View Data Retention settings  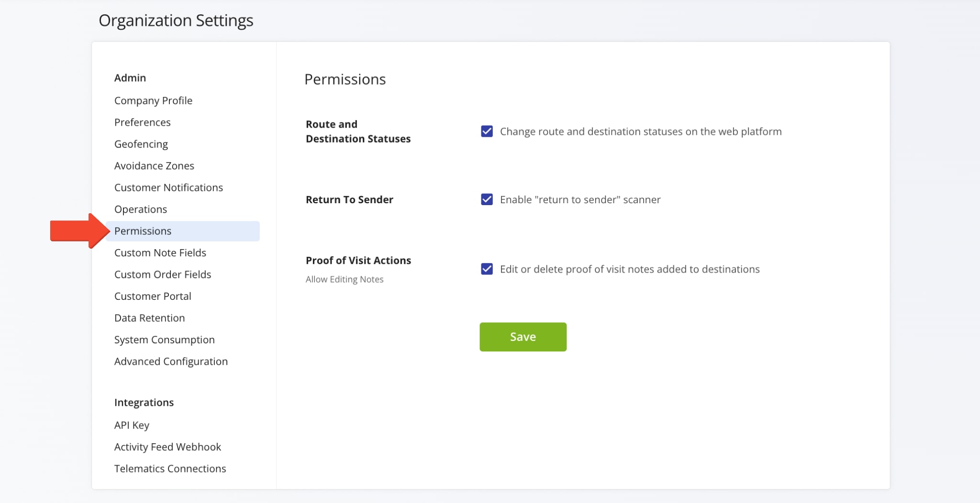point(149,318)
